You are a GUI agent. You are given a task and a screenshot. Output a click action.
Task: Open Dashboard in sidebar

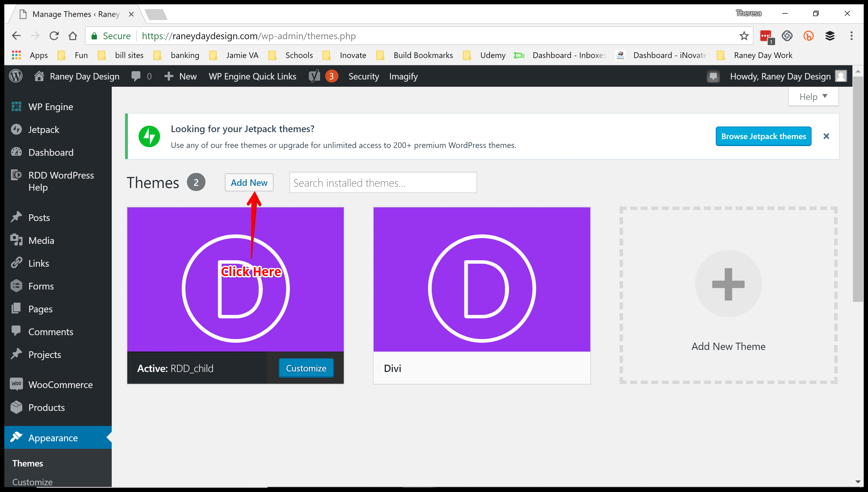[58, 152]
